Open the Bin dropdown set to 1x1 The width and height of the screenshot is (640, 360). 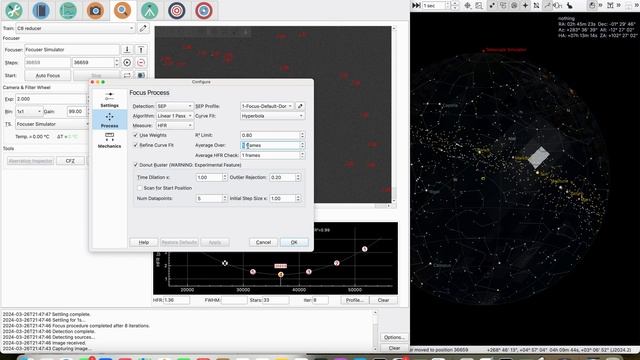[29, 111]
